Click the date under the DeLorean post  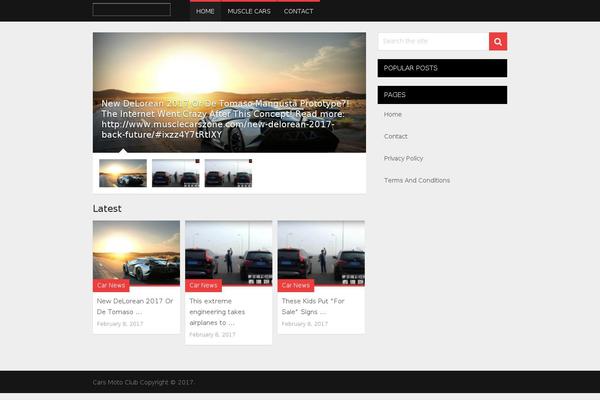coord(120,324)
